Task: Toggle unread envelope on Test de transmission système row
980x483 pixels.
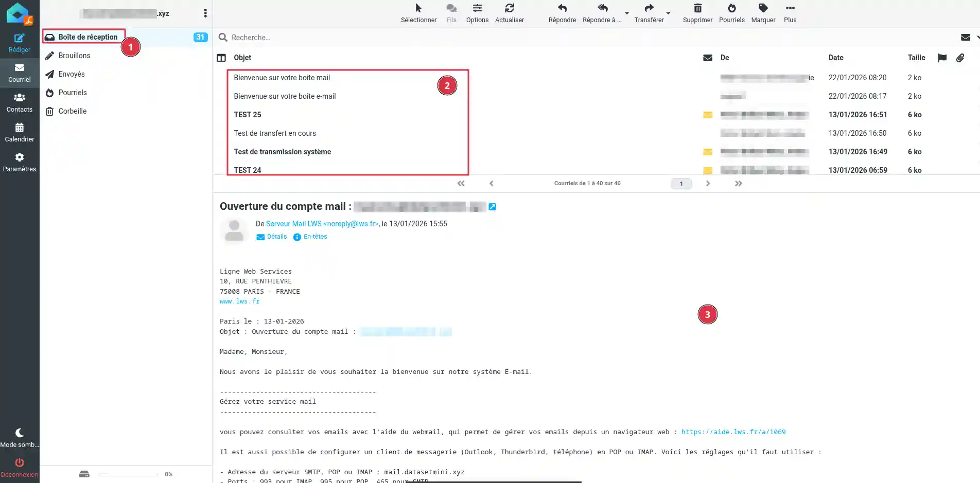Action: click(x=708, y=152)
